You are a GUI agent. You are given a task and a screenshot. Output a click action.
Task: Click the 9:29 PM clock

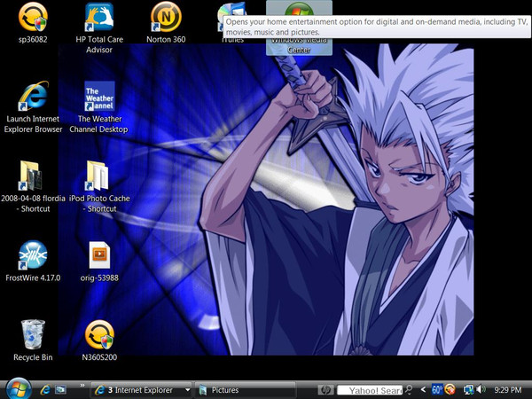[507, 390]
